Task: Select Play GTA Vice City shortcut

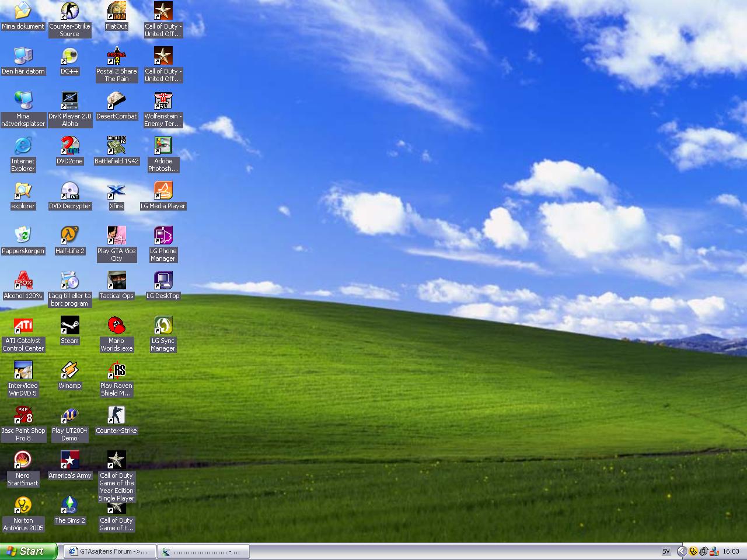Action: (116, 235)
